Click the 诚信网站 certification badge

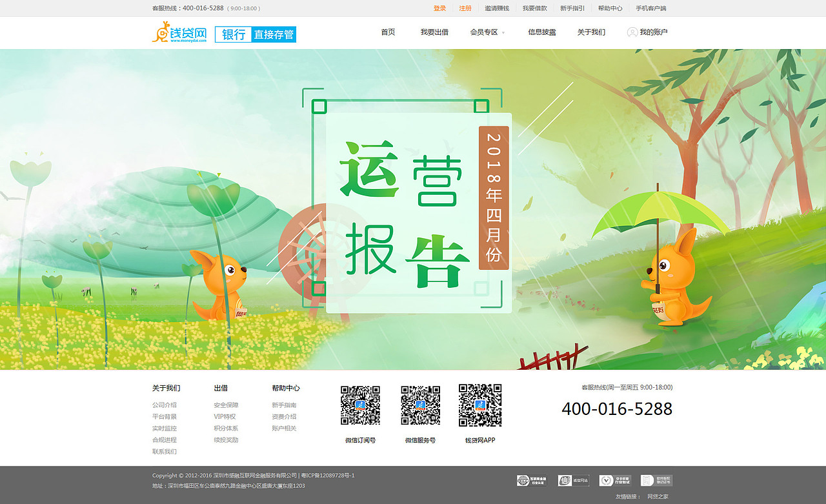[x=573, y=480]
